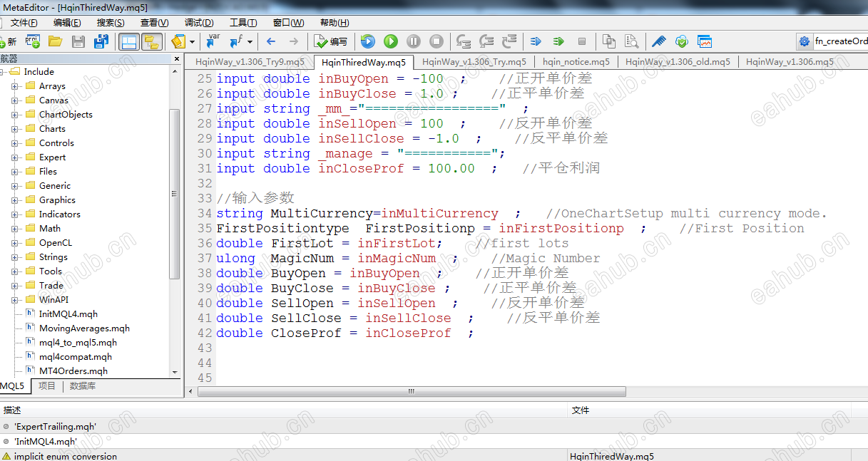Click the two overlapping documents icon
The width and height of the screenshot is (868, 461).
coord(608,41)
